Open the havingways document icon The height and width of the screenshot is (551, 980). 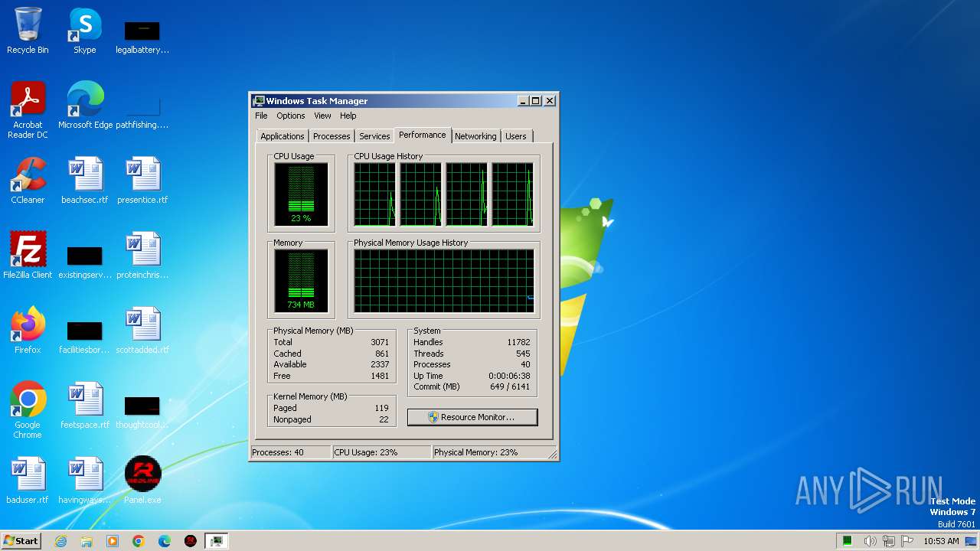[x=85, y=480]
